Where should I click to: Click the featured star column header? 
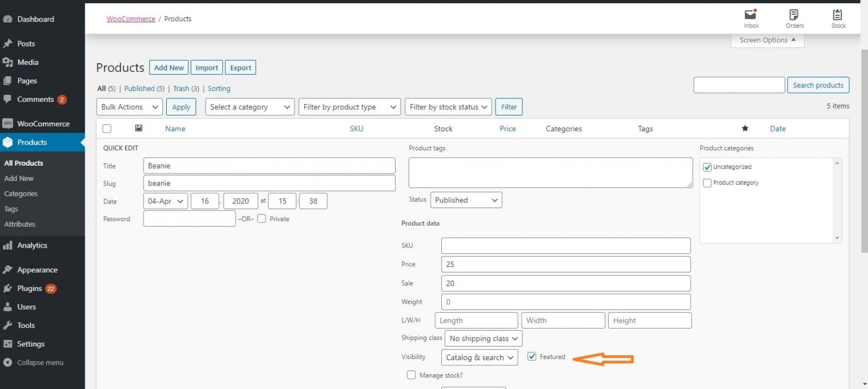click(745, 129)
